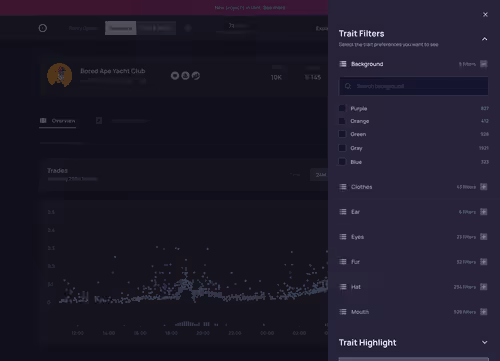Open the Bored Ape Yacht Club avatar
Image resolution: width=500 pixels, height=361 pixels.
pos(60,75)
